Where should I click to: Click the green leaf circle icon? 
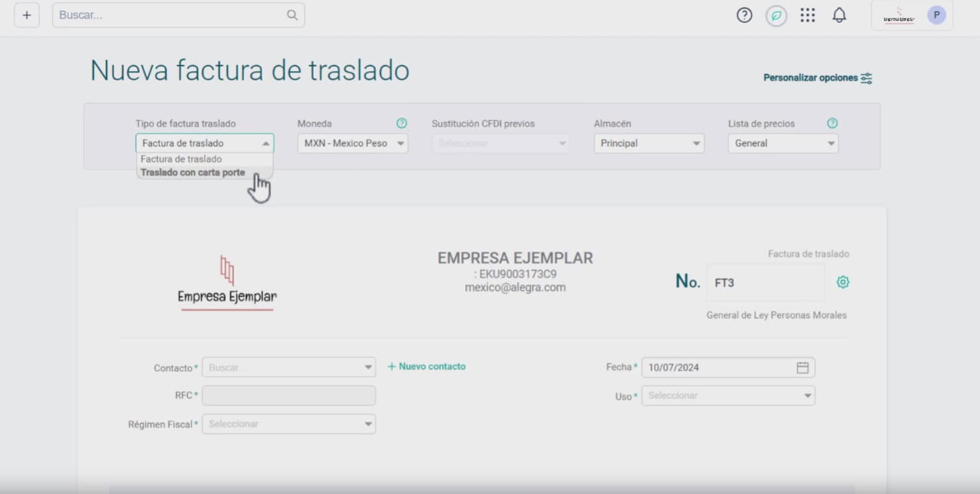click(x=776, y=16)
